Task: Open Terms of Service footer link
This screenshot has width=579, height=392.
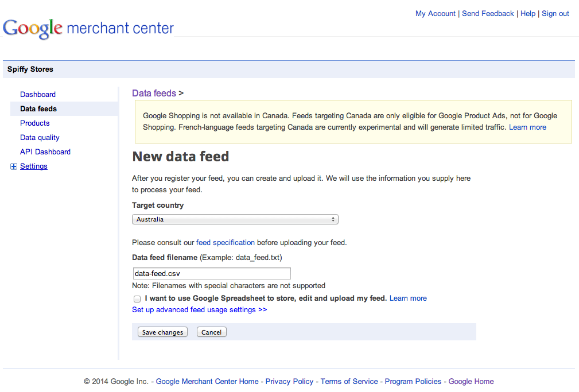Action: click(349, 382)
